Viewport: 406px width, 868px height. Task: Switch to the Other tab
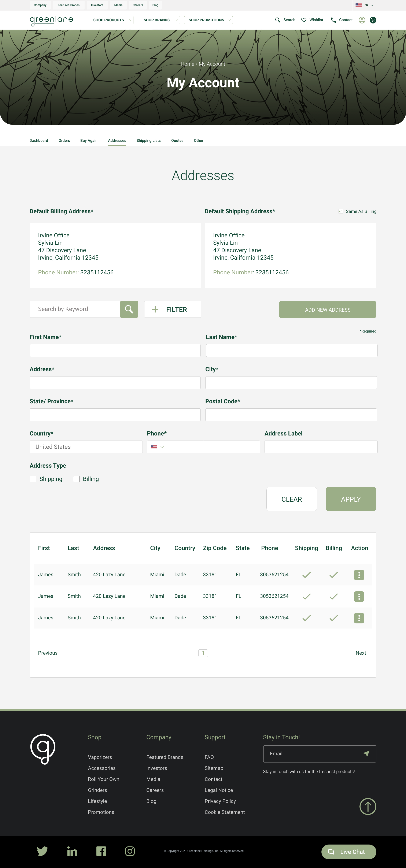[x=198, y=141]
